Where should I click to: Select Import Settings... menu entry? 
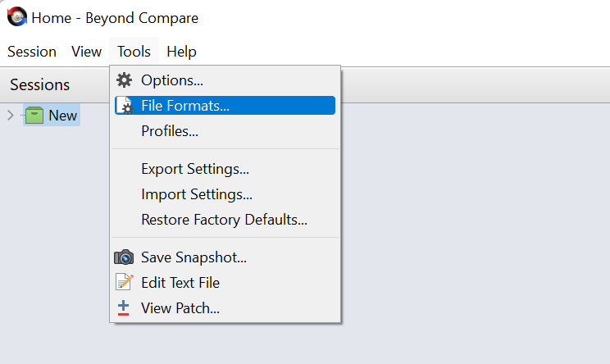click(x=197, y=195)
